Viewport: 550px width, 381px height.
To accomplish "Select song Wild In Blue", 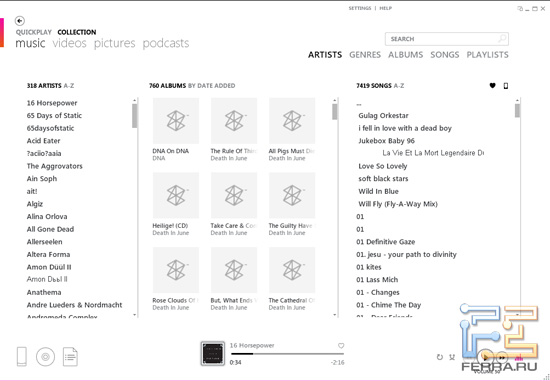I will click(378, 191).
